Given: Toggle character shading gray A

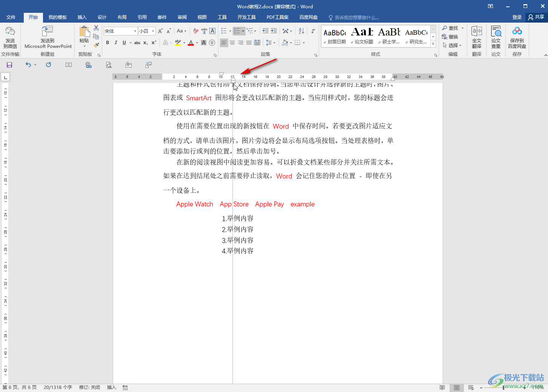Looking at the screenshot, I should click(204, 43).
